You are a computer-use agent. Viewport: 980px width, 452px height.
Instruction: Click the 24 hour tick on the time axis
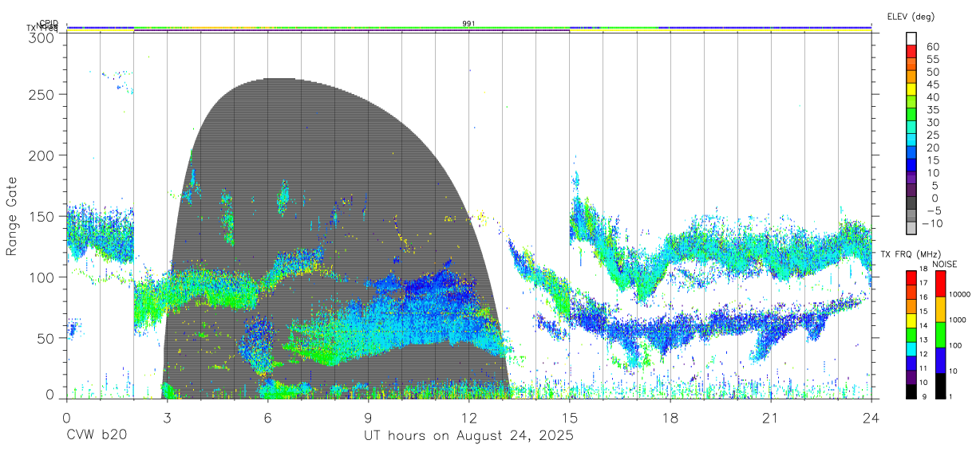click(871, 418)
